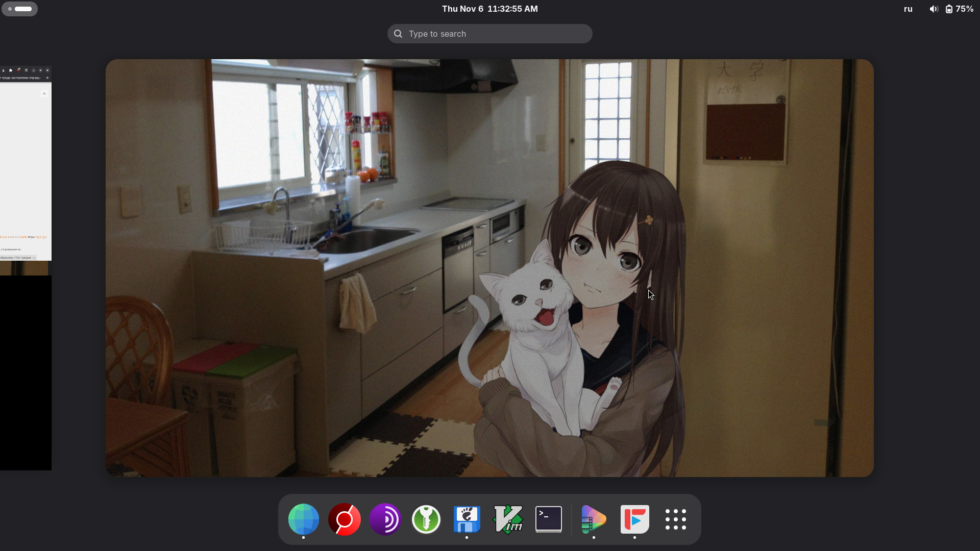The image size is (980, 551).
Task: Click the magnifier icon in search bar
Action: pyautogui.click(x=398, y=34)
